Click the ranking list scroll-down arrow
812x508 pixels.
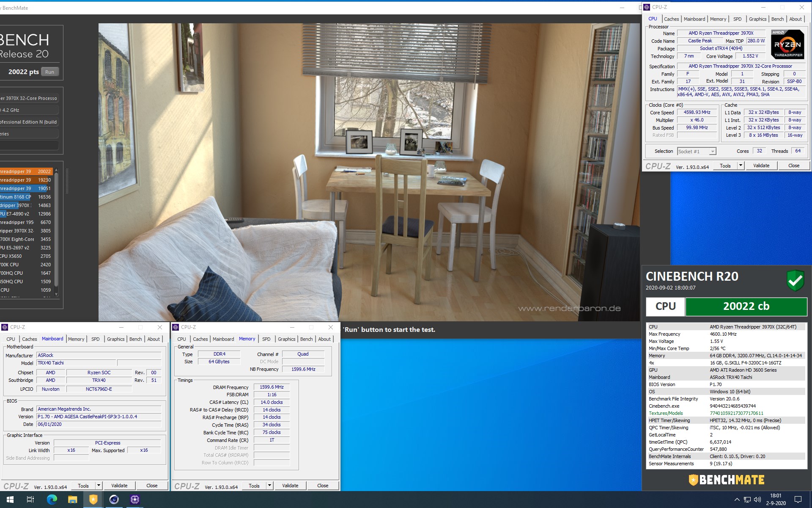(56, 294)
